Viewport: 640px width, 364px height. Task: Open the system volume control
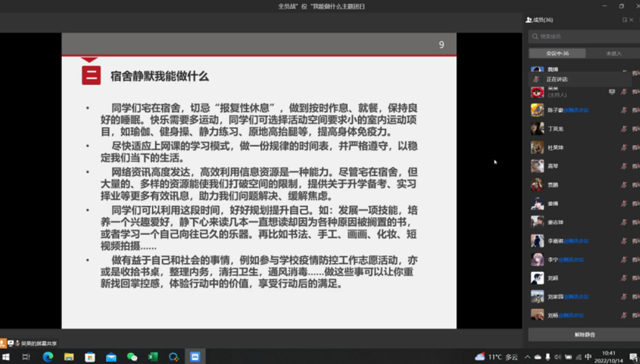[x=558, y=357]
